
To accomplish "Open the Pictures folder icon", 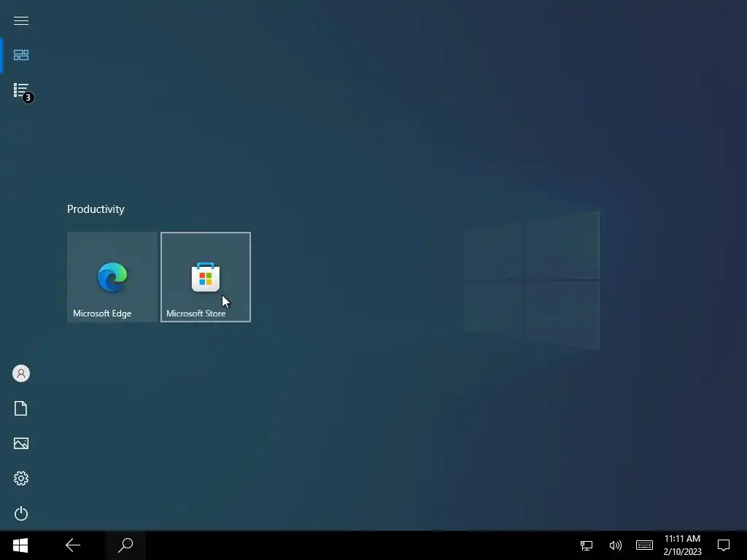I will (21, 443).
